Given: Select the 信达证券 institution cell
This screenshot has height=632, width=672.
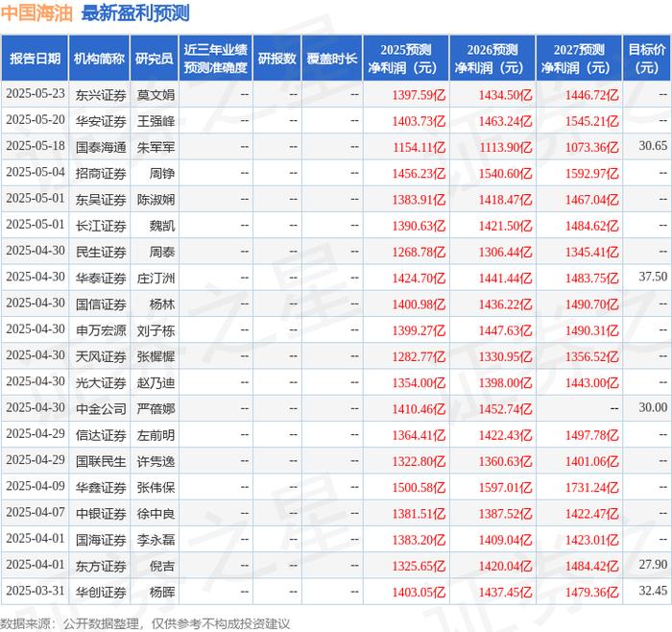Looking at the screenshot, I should point(101,435).
